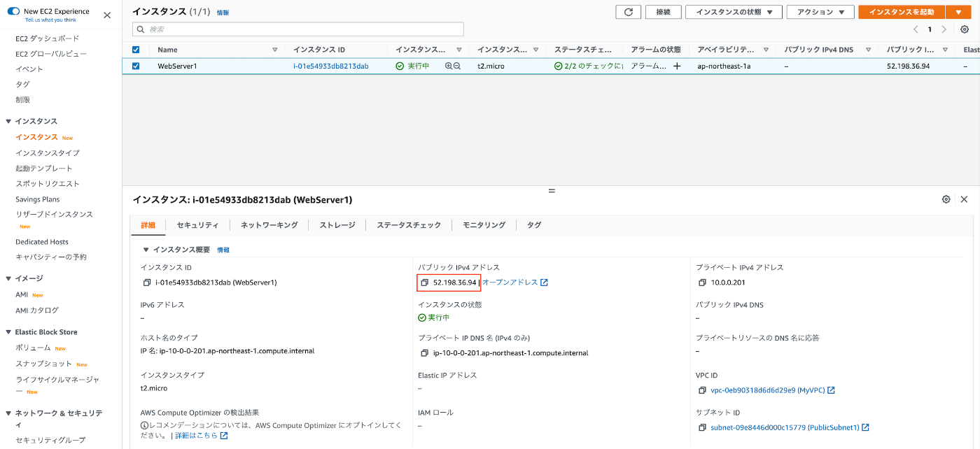The height and width of the screenshot is (449, 980).
Task: Copy private IPv4 address 10.0.0.201
Action: (x=702, y=283)
